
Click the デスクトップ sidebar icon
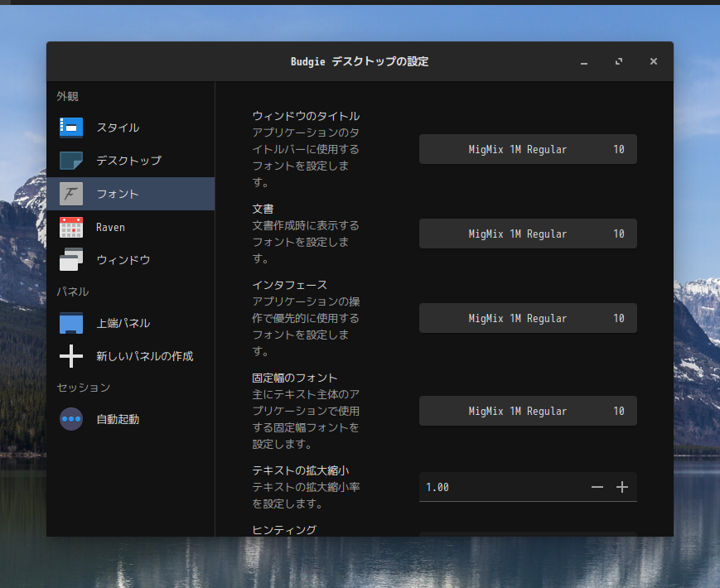[x=71, y=161]
